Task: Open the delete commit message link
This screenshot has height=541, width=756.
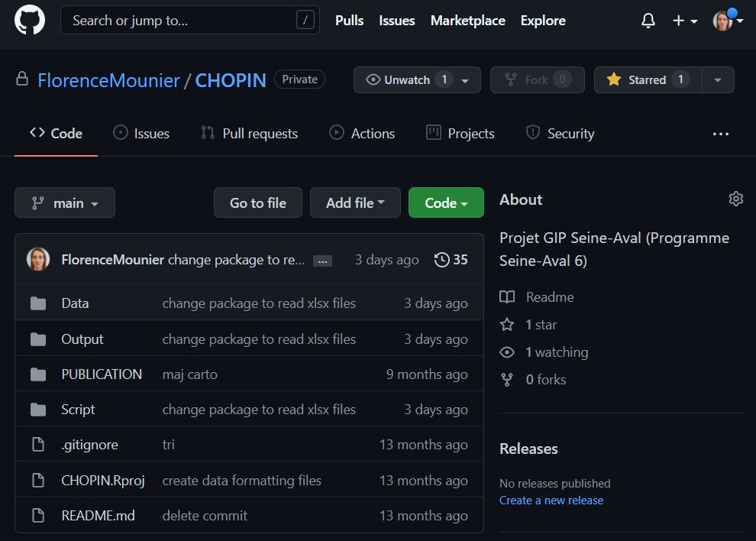Action: tap(205, 516)
